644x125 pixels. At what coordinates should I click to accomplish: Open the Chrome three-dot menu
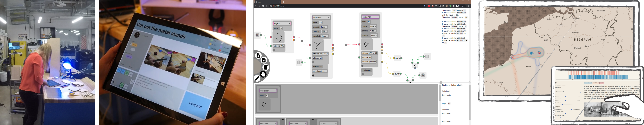(x=468, y=6)
